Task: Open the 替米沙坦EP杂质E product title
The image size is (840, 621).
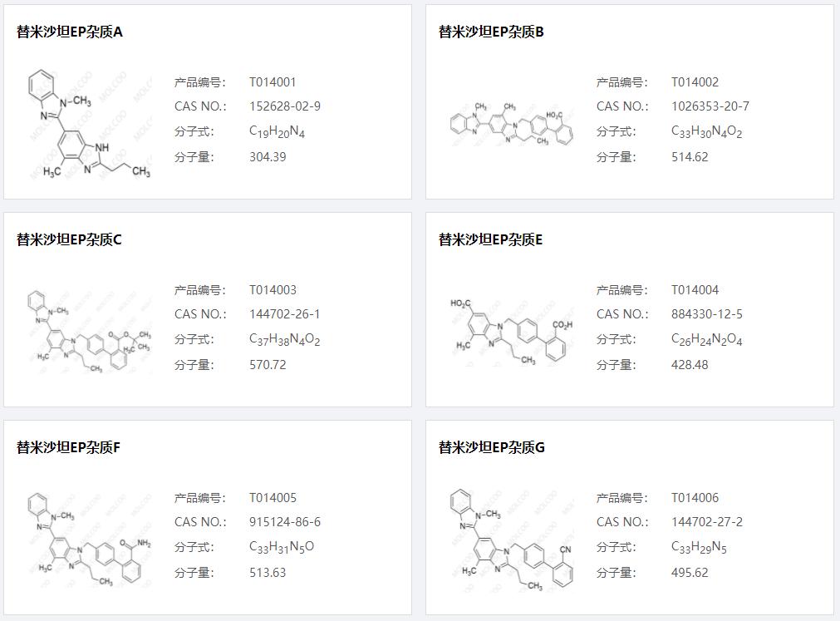Action: click(490, 240)
